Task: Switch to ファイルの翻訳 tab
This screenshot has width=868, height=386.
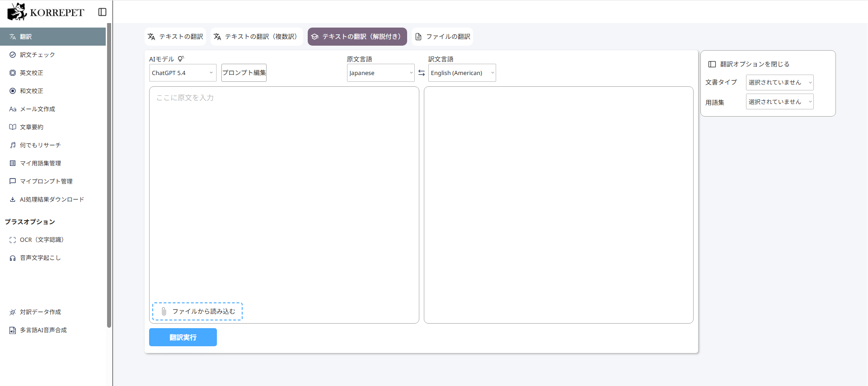Action: click(x=442, y=37)
